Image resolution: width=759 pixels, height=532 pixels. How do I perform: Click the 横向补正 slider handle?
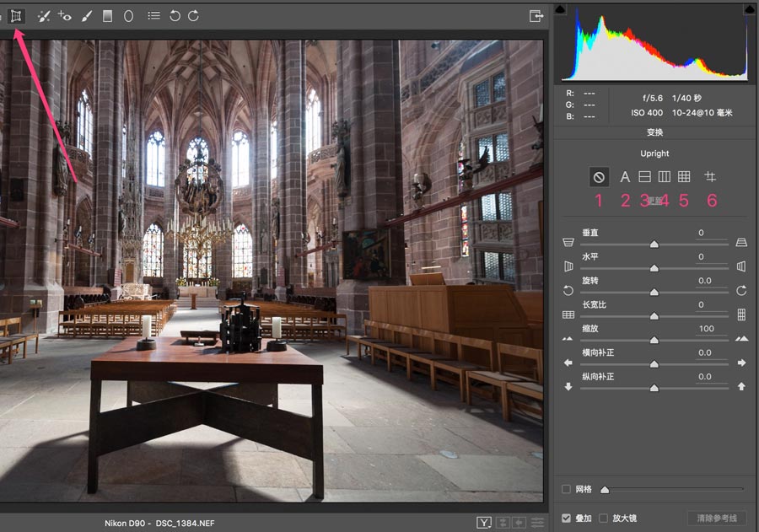(654, 364)
